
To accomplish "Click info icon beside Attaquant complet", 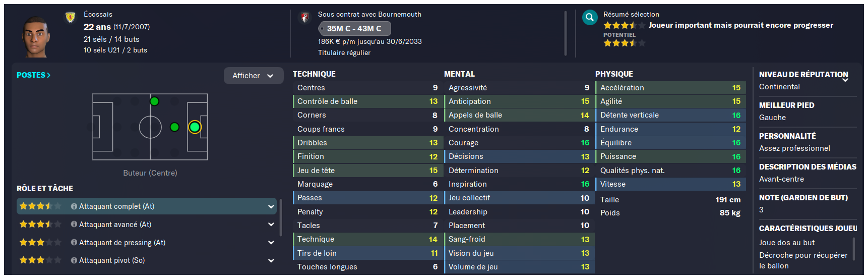I will [x=74, y=206].
